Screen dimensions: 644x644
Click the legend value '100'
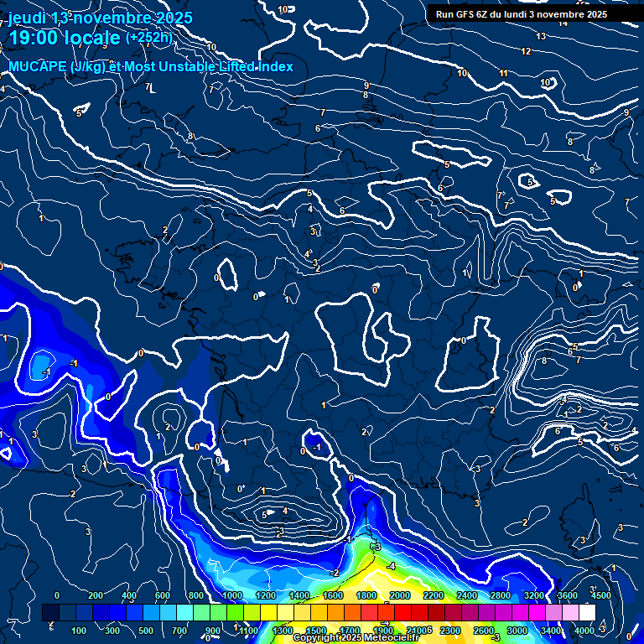tap(79, 631)
